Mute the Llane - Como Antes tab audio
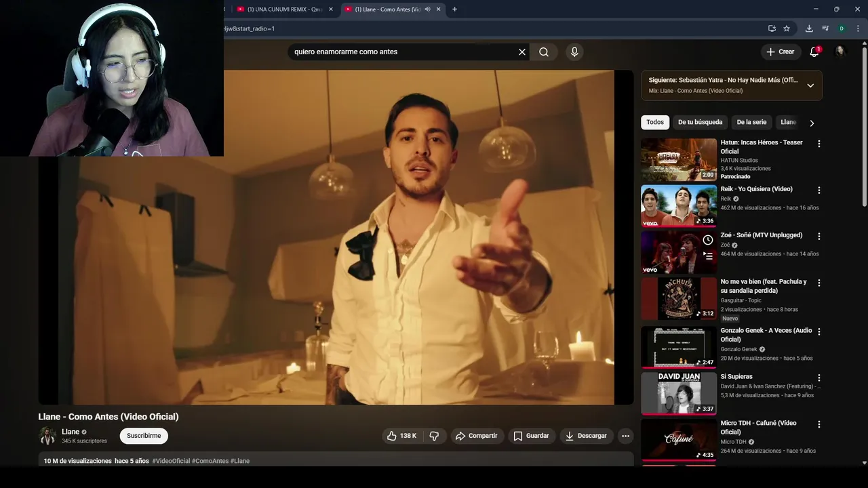The image size is (868, 488). pos(427,9)
